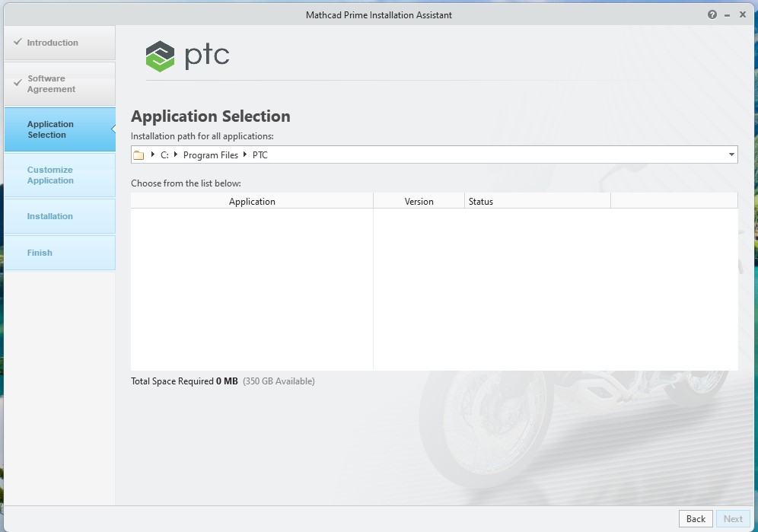Click the Back button
The height and width of the screenshot is (532, 758).
695,518
